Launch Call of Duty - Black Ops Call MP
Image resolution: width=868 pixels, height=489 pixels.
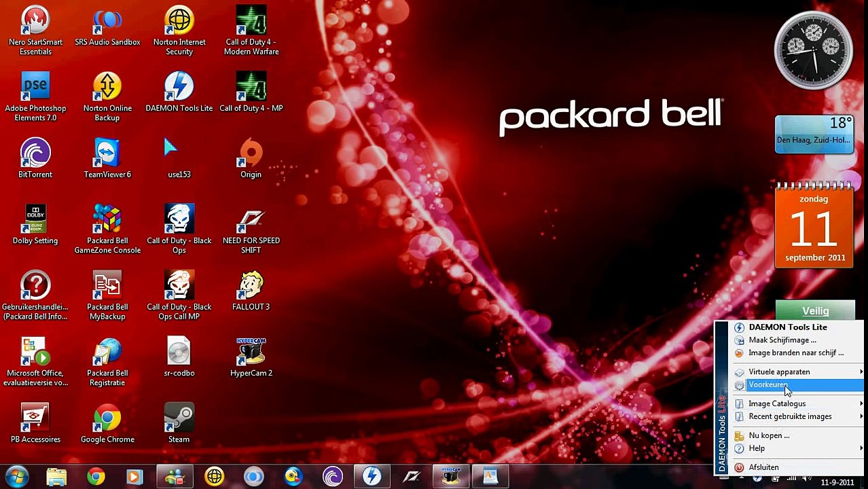(x=179, y=295)
